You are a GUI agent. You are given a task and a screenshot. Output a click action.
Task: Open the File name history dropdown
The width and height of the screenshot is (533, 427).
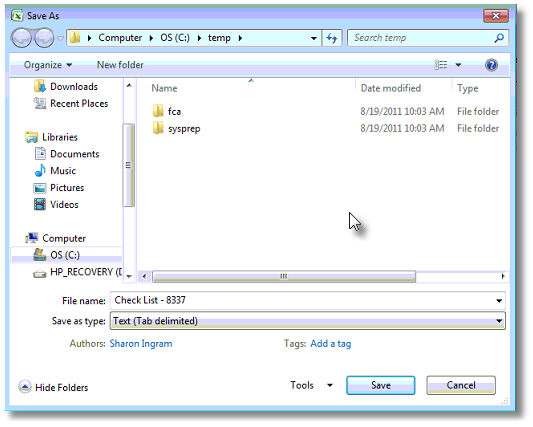tap(499, 301)
